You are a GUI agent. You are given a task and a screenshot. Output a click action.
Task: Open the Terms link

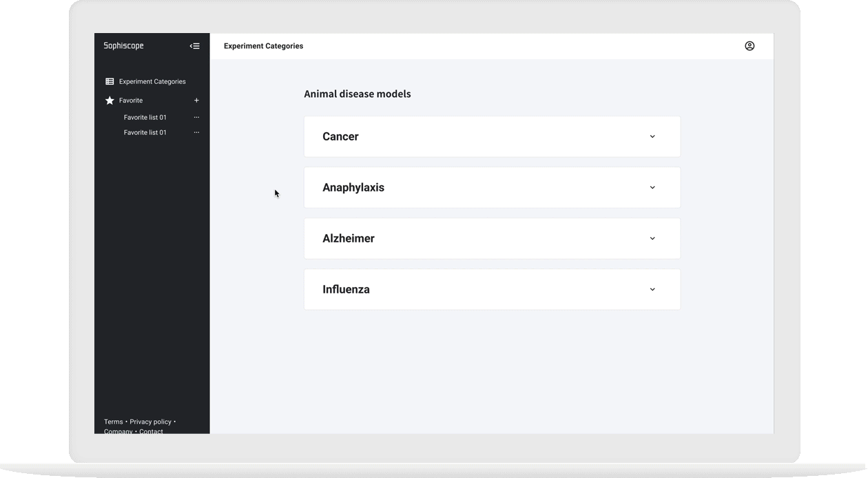click(114, 422)
